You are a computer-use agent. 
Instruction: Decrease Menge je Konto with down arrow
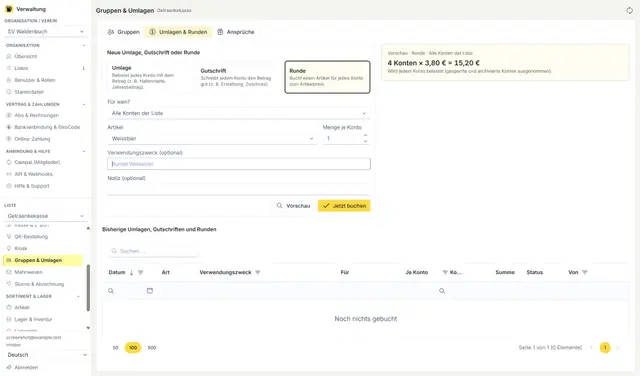365,141
